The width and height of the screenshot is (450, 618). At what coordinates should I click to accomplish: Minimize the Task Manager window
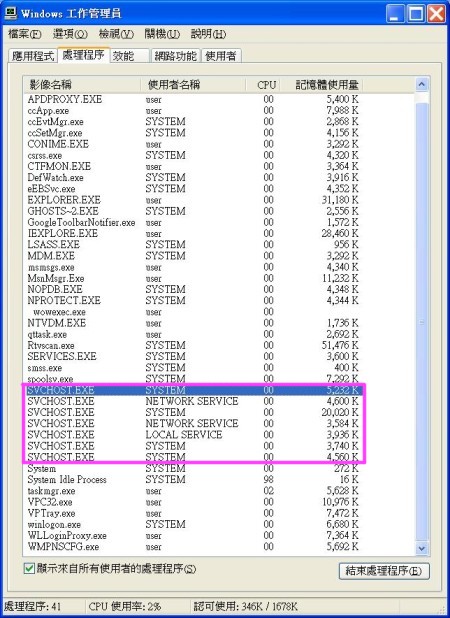tap(394, 15)
